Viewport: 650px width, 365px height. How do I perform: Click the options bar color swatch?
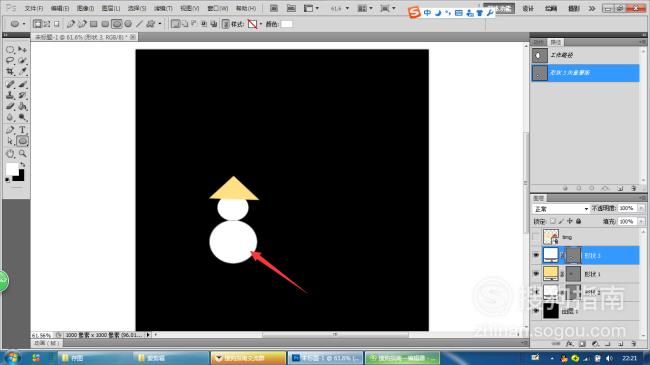286,24
